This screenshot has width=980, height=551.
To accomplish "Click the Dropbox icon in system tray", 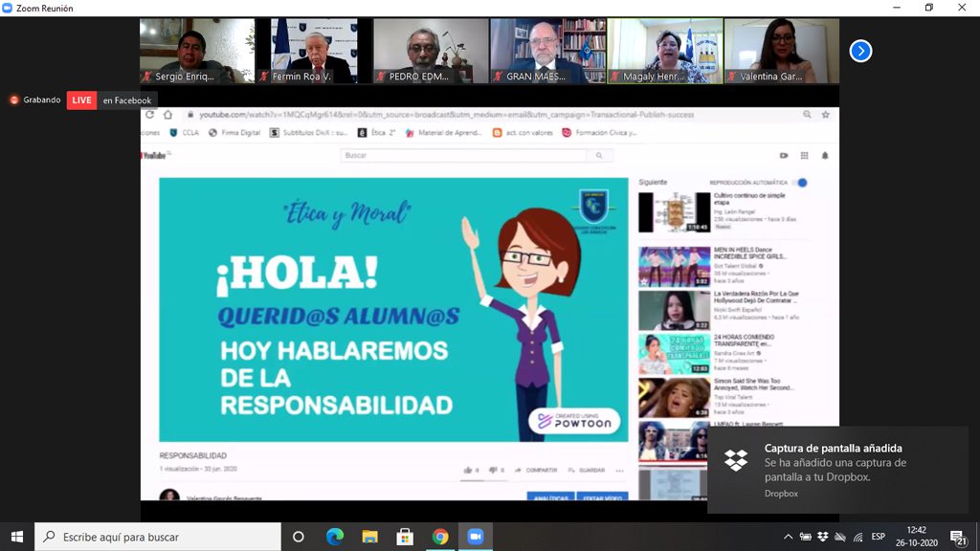I will [822, 537].
